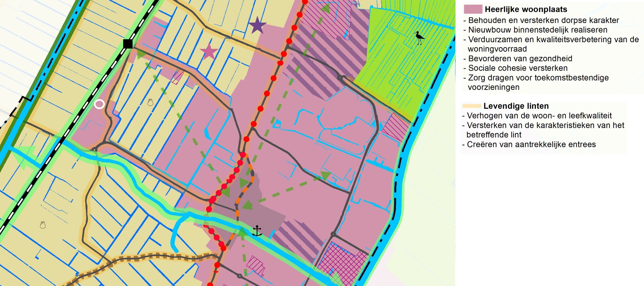The image size is (644, 286).
Task: Click the white circle marker near the railway
Action: coord(99,104)
